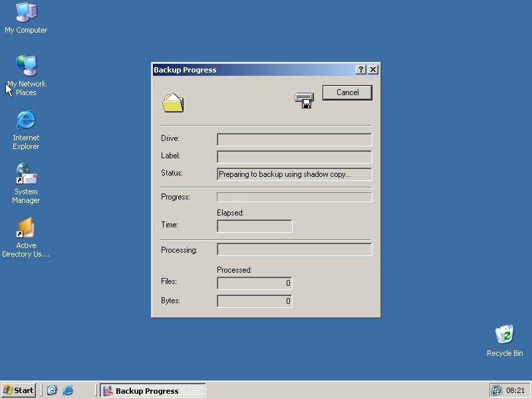The width and height of the screenshot is (532, 399).
Task: Click the Processing field
Action: pyautogui.click(x=294, y=249)
